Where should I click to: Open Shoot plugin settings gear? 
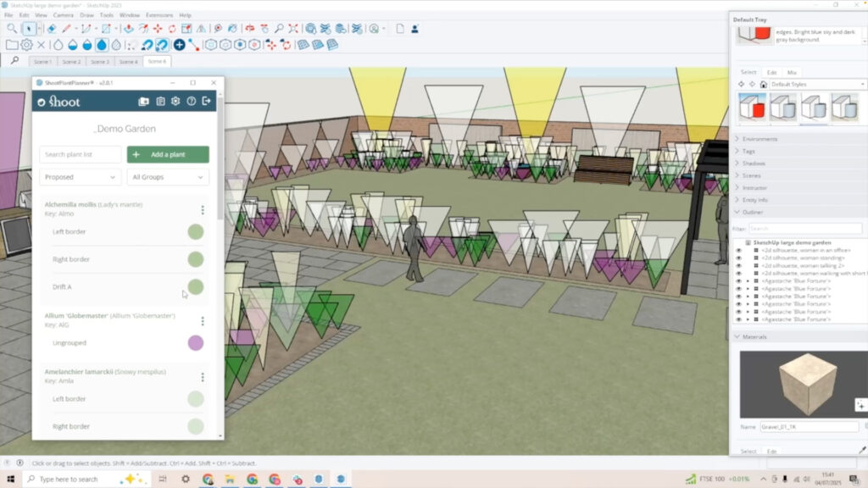click(175, 101)
